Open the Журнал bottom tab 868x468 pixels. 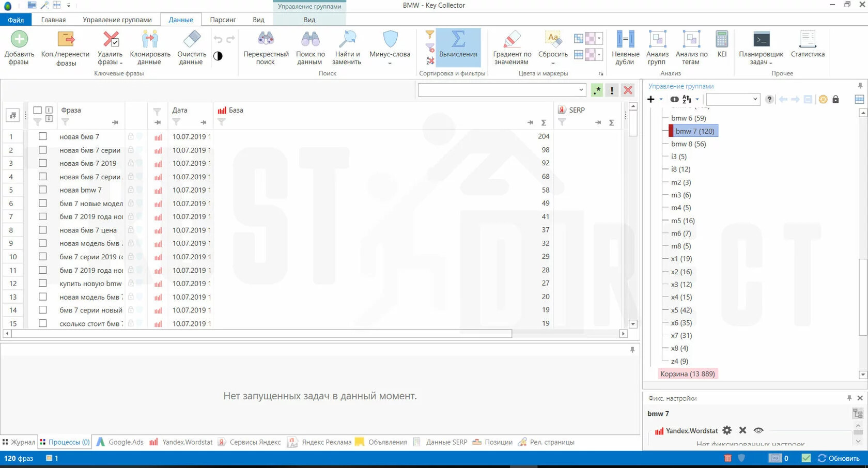pyautogui.click(x=19, y=442)
